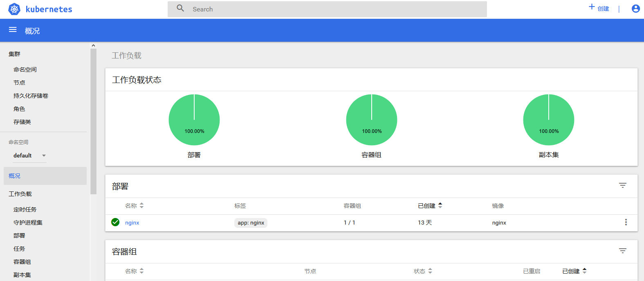Image resolution: width=644 pixels, height=281 pixels.
Task: Open 工作负载 section in sidebar
Action: (x=20, y=194)
